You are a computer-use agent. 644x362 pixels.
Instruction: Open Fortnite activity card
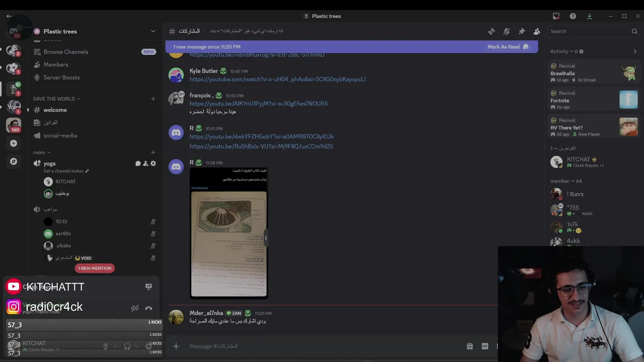point(594,100)
